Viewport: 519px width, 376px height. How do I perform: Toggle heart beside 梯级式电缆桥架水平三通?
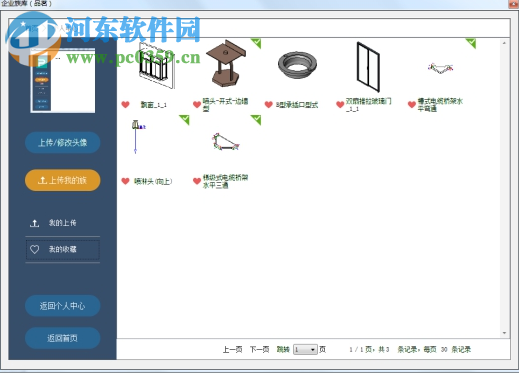click(197, 181)
